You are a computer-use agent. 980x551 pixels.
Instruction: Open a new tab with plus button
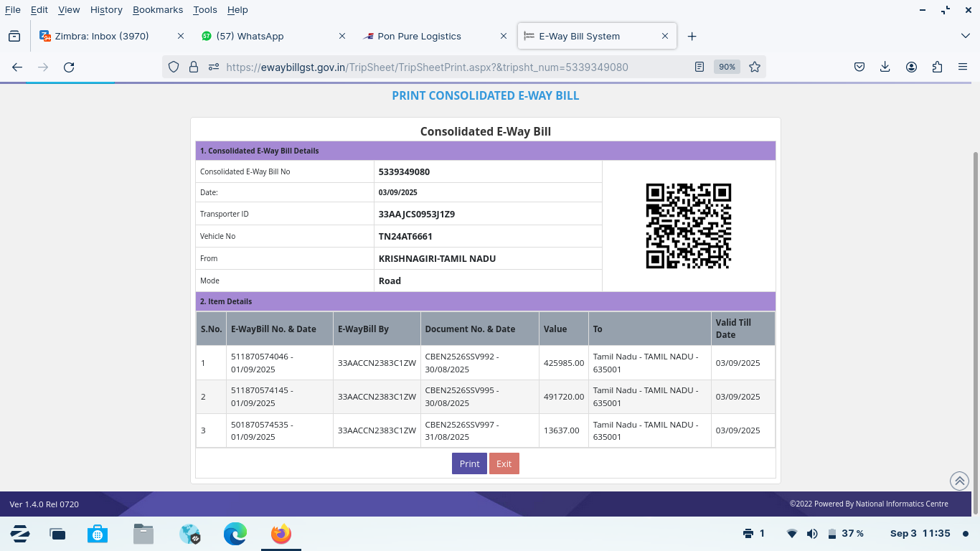[692, 36]
